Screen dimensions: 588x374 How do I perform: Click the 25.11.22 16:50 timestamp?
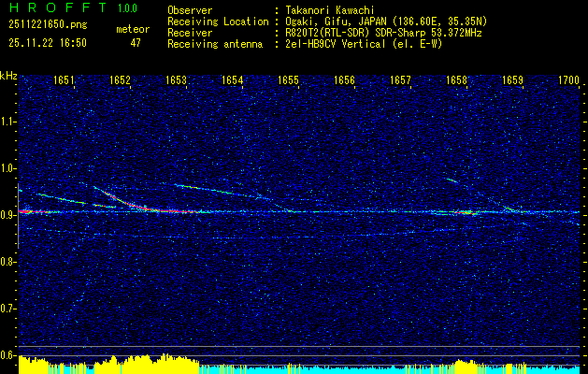pyautogui.click(x=47, y=43)
